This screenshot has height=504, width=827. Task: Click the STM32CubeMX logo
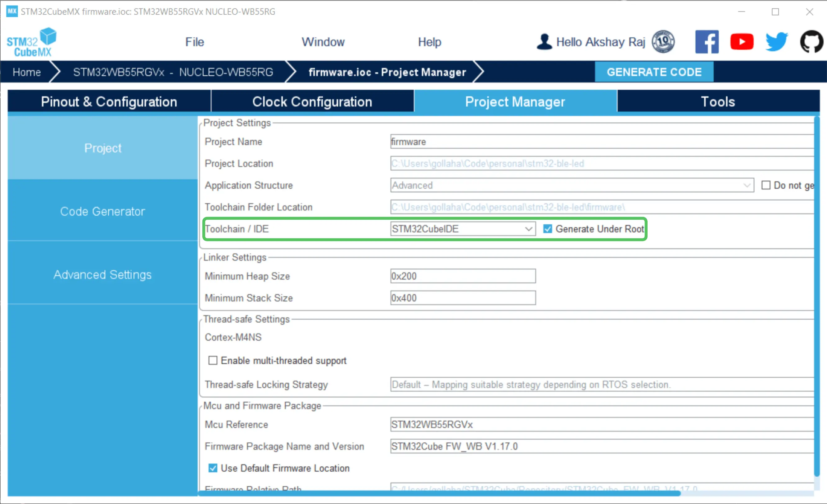(x=32, y=42)
